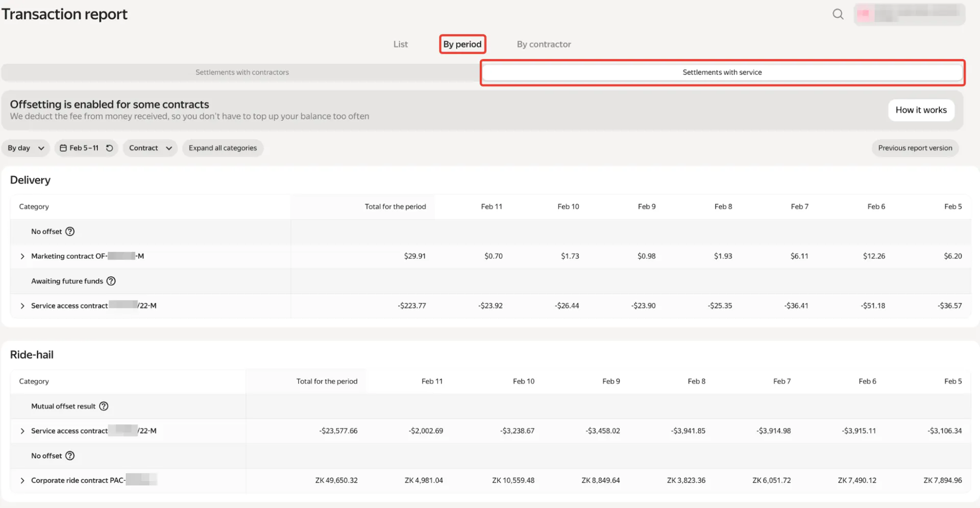Click calendar icon in date filter
Screen dimensions: 980x508
pos(63,148)
